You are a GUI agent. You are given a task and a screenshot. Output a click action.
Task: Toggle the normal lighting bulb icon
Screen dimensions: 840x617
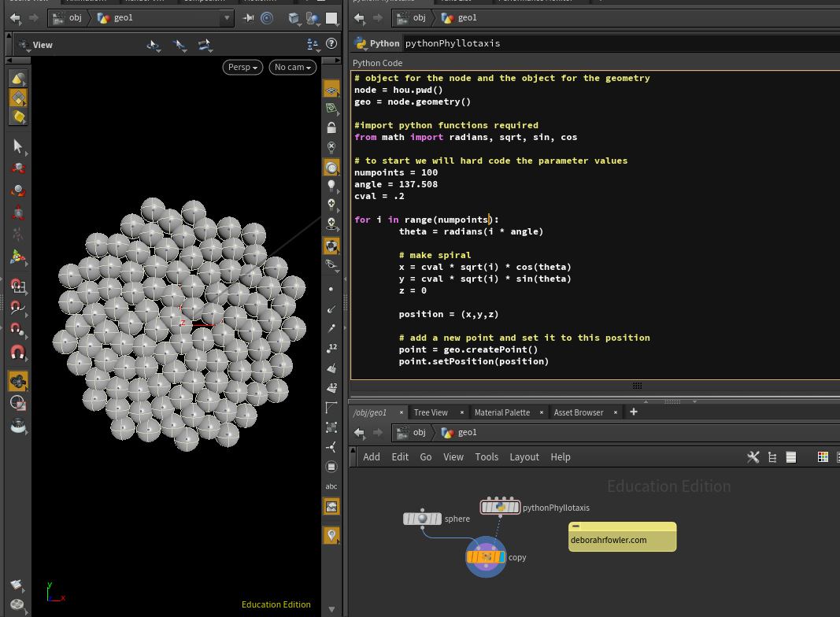tap(331, 185)
